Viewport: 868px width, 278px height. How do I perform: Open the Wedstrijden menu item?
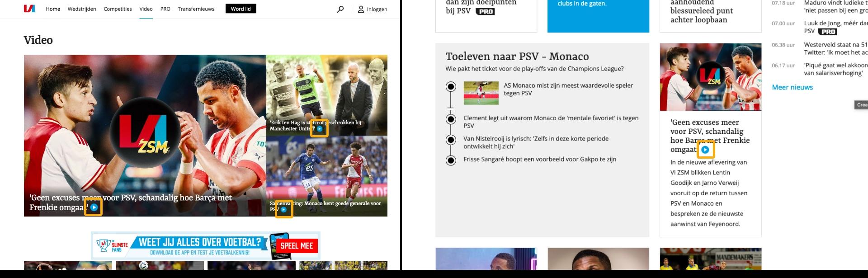[82, 9]
